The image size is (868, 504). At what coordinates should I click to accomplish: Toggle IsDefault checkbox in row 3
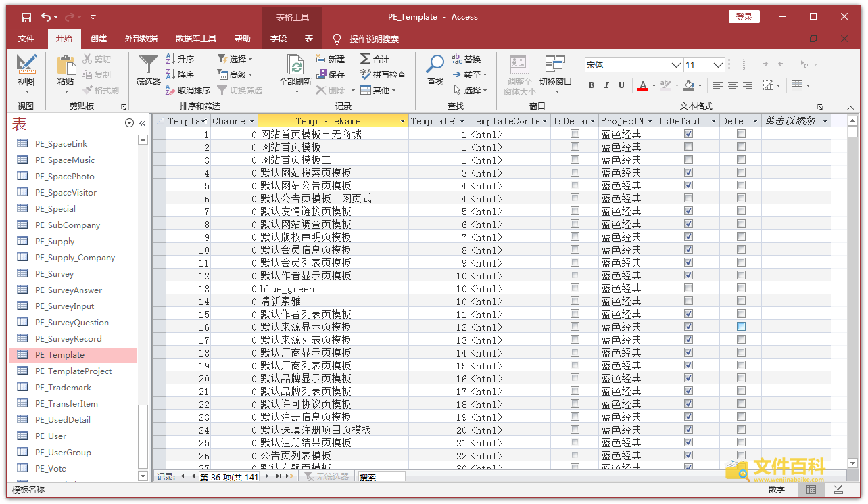(688, 160)
